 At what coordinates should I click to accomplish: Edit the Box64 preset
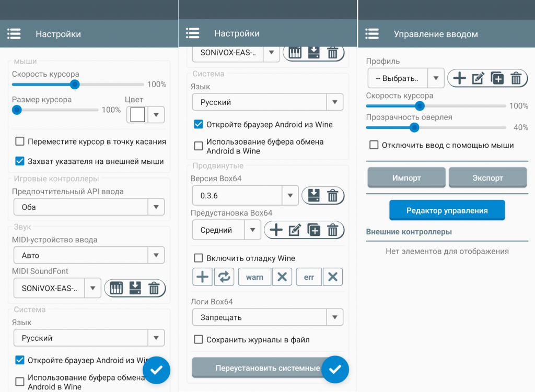click(x=295, y=230)
